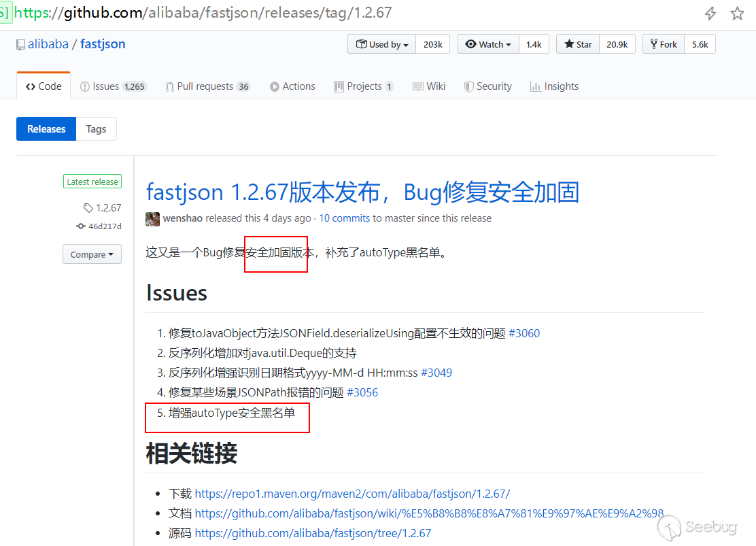Click the browser address bar URL

click(203, 12)
